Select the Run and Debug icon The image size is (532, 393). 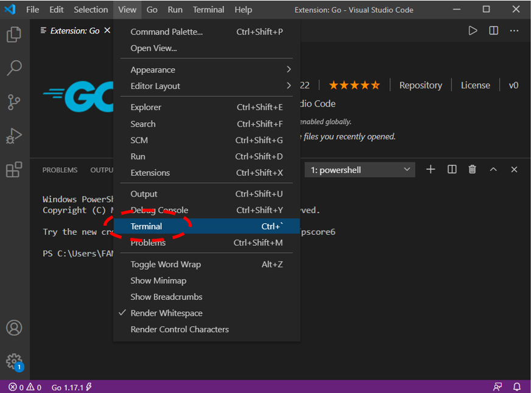click(14, 136)
